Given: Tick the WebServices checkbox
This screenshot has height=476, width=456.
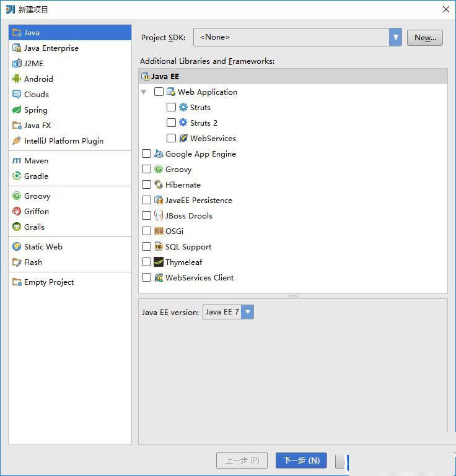Looking at the screenshot, I should point(171,138).
